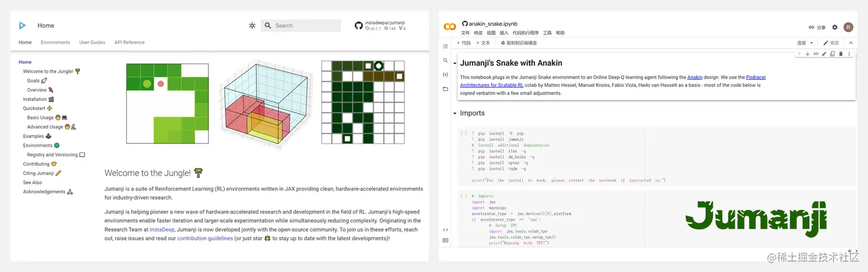Open the command palette icon at sidebar bottom
This screenshot has width=868, height=272.
click(445, 240)
